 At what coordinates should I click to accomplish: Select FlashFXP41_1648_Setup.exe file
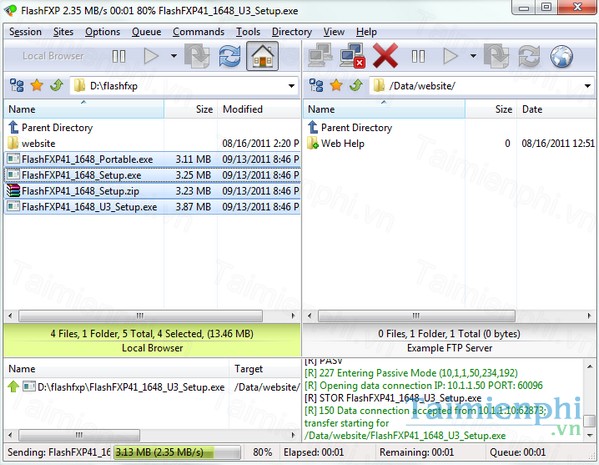152,175
